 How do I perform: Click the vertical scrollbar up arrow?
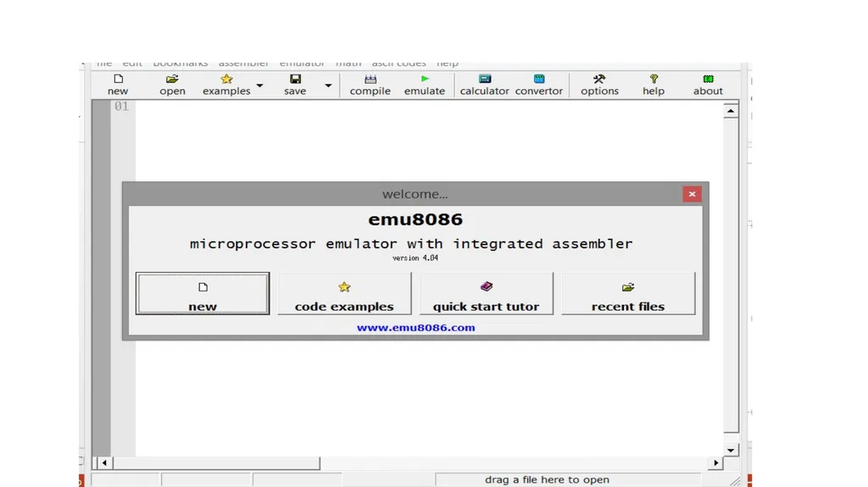(x=731, y=111)
